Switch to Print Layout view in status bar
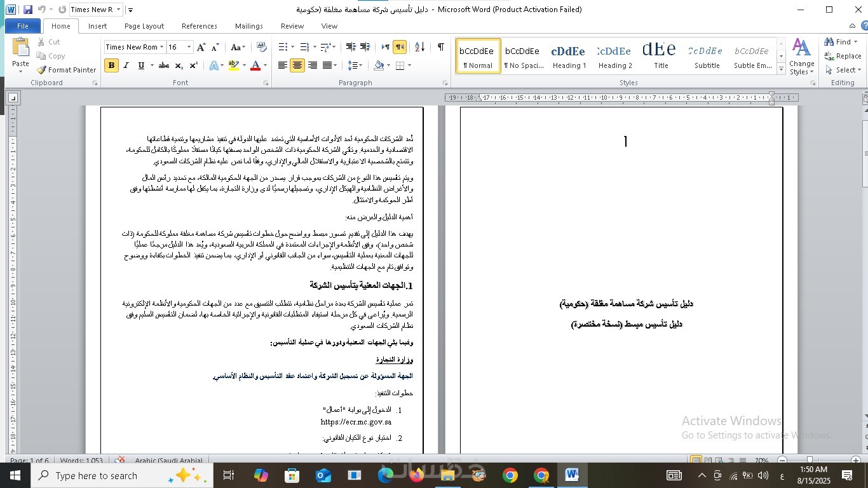This screenshot has width=868, height=488. [x=696, y=460]
